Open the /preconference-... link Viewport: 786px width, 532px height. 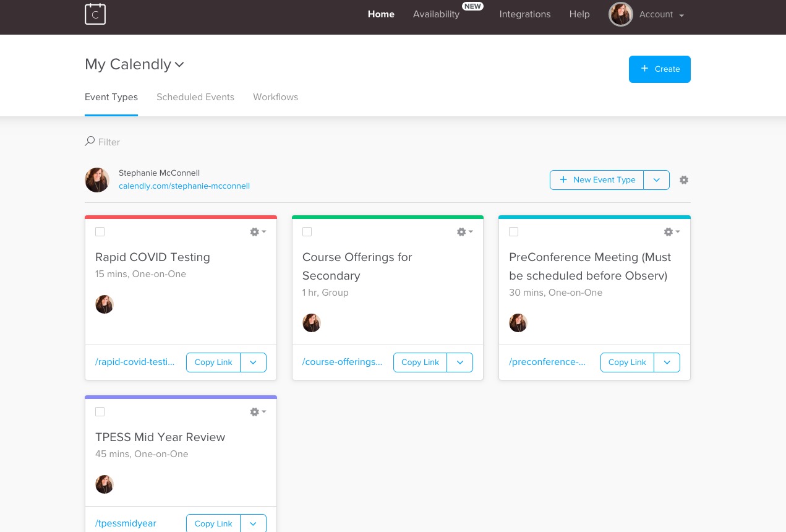[x=547, y=362]
